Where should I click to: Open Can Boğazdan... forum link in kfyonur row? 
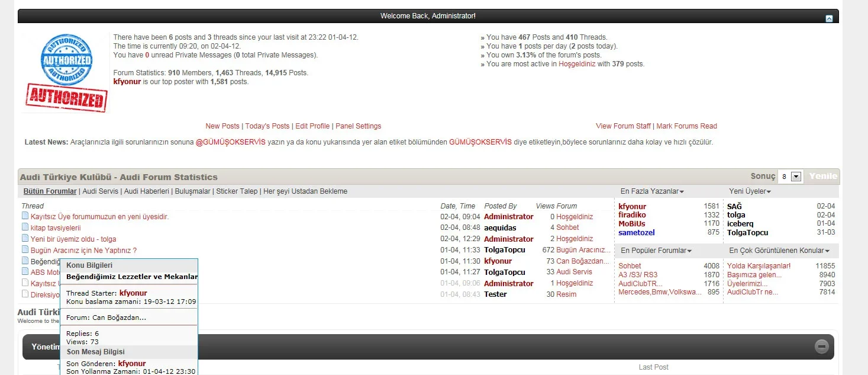tap(582, 261)
